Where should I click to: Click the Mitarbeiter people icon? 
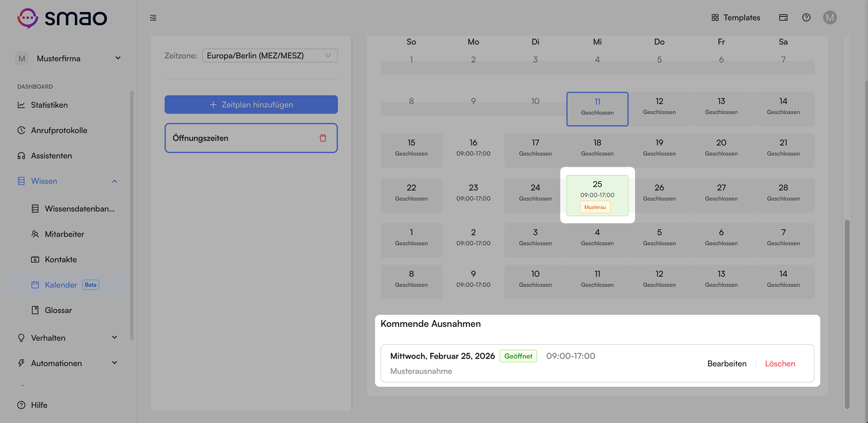coord(35,234)
